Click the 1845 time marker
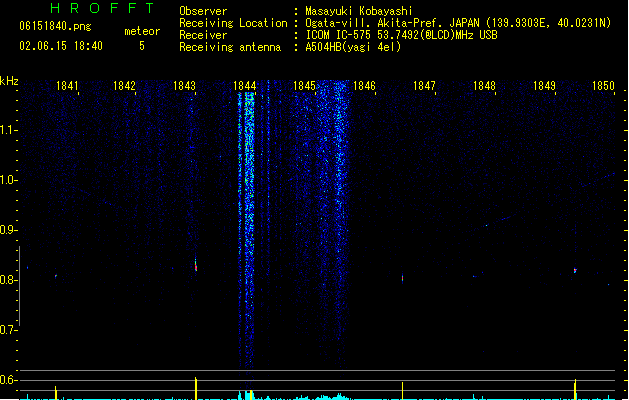The image size is (629, 400). (304, 86)
